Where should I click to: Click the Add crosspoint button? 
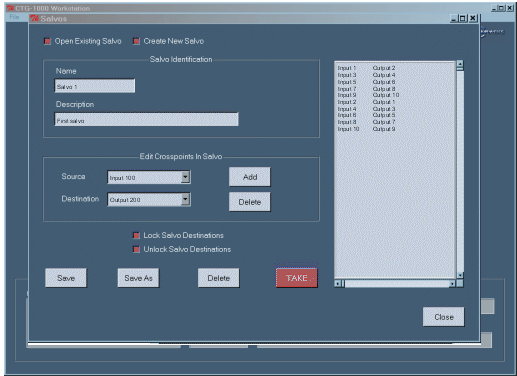250,177
